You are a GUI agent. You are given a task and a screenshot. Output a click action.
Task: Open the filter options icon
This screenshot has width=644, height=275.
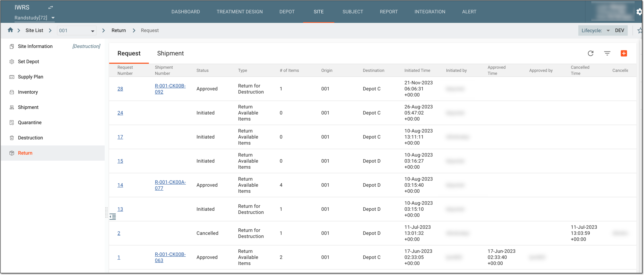pos(607,53)
